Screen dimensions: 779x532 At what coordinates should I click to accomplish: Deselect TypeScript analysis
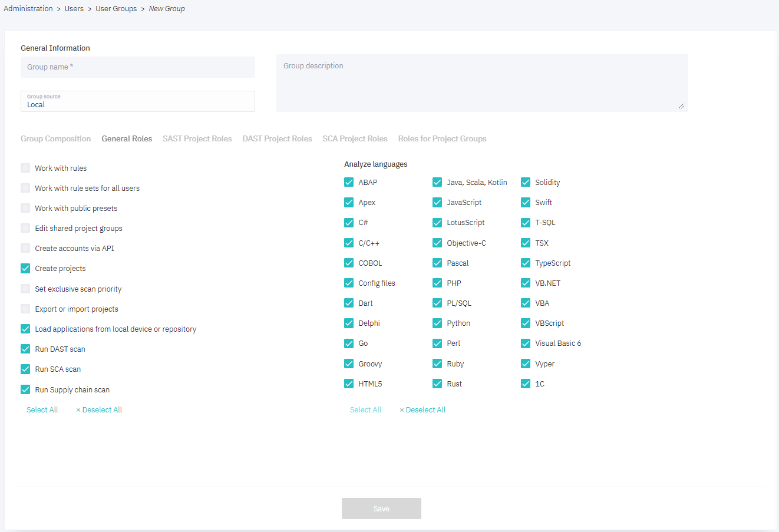(526, 263)
